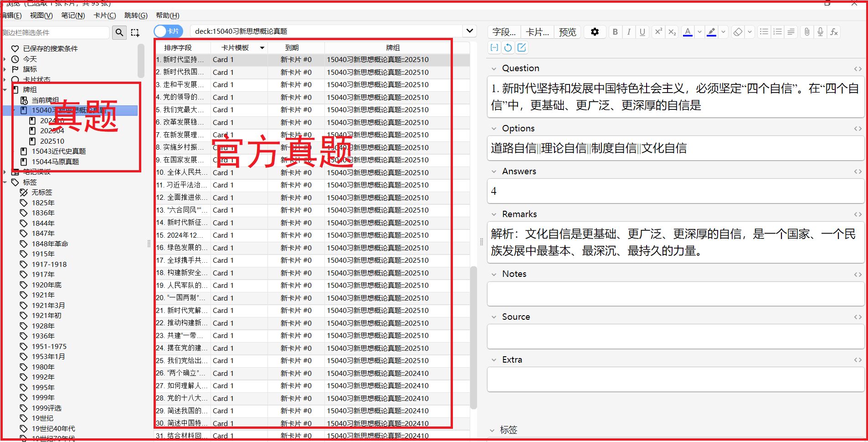This screenshot has width=868, height=442.
Task: Click the remove formatting eraser icon
Action: (738, 32)
